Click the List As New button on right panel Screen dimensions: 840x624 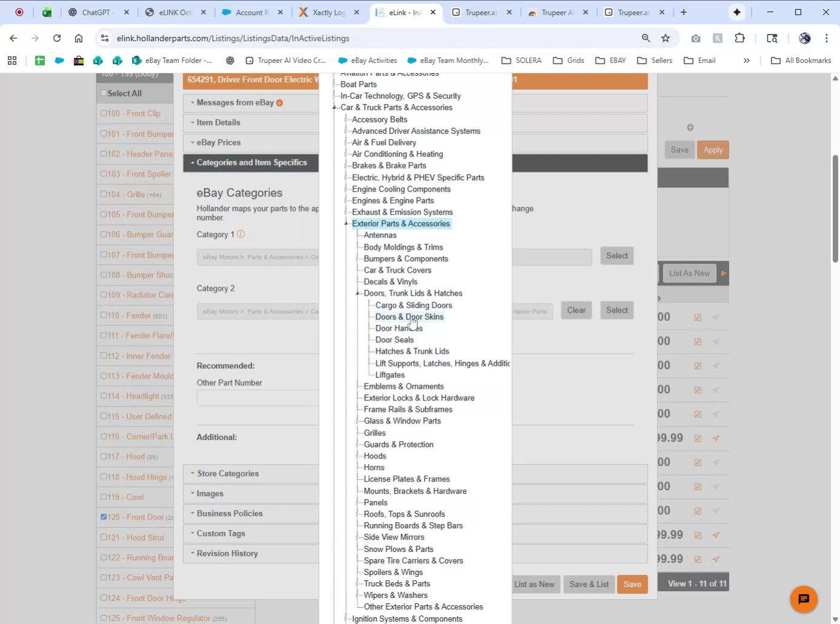coord(689,273)
